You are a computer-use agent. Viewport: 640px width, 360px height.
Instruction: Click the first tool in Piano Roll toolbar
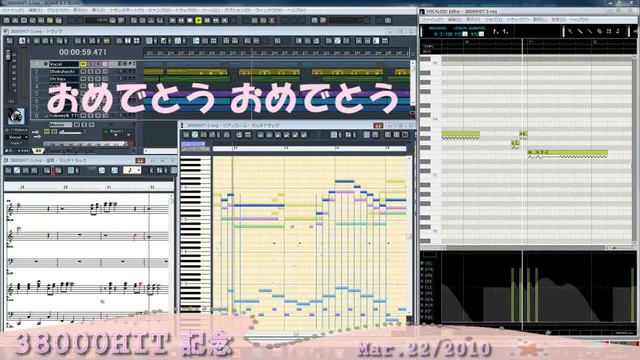186,135
